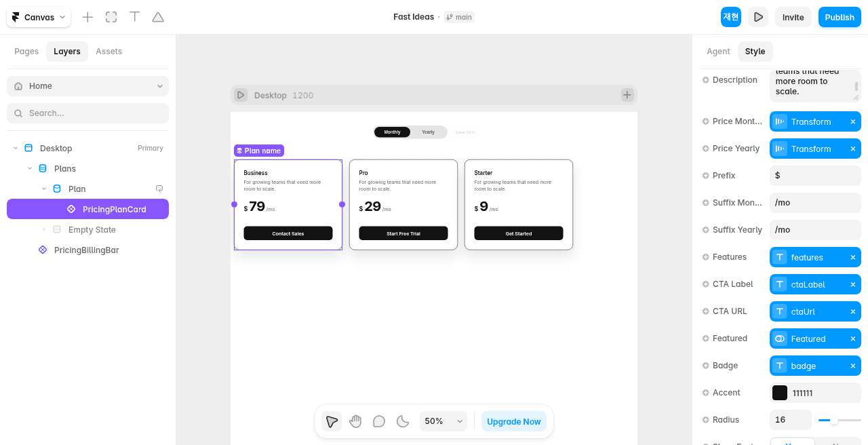868x445 pixels.
Task: Activate the comment tool
Action: [379, 421]
